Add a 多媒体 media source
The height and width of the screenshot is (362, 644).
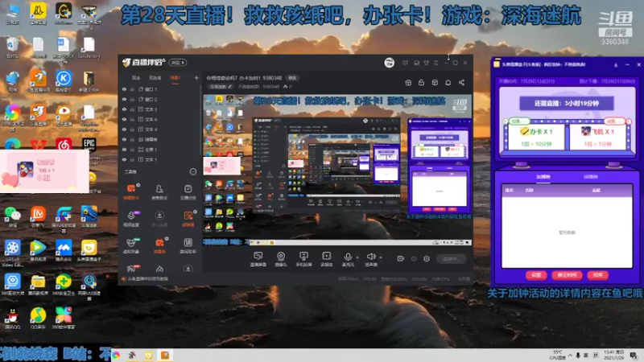pyautogui.click(x=327, y=259)
